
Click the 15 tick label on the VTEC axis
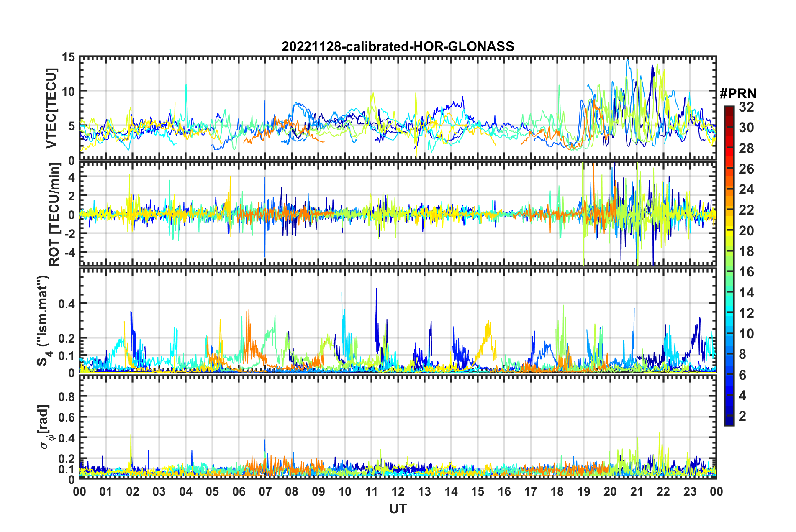(68, 57)
